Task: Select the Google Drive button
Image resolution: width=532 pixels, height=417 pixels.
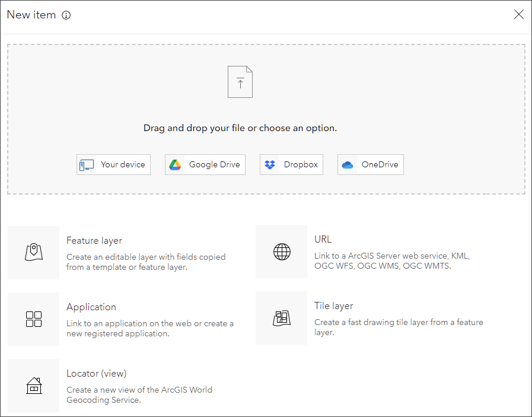Action: [x=205, y=165]
